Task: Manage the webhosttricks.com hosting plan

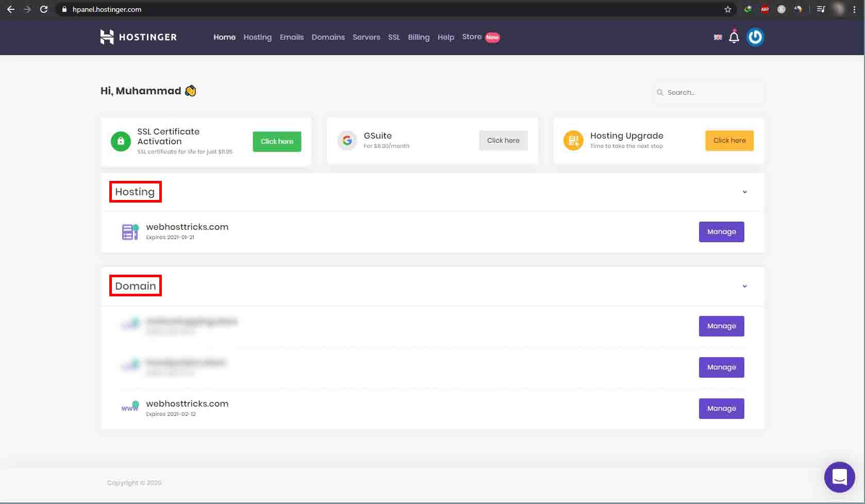Action: [721, 232]
